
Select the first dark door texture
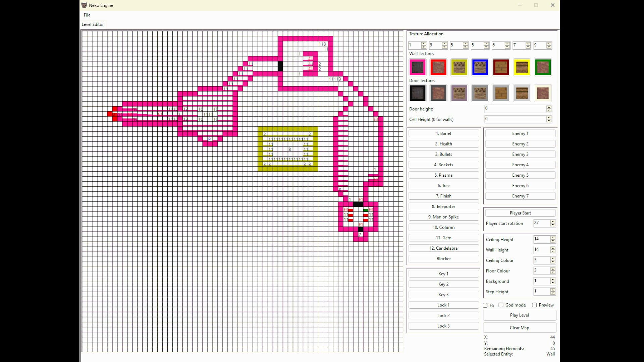pyautogui.click(x=418, y=93)
